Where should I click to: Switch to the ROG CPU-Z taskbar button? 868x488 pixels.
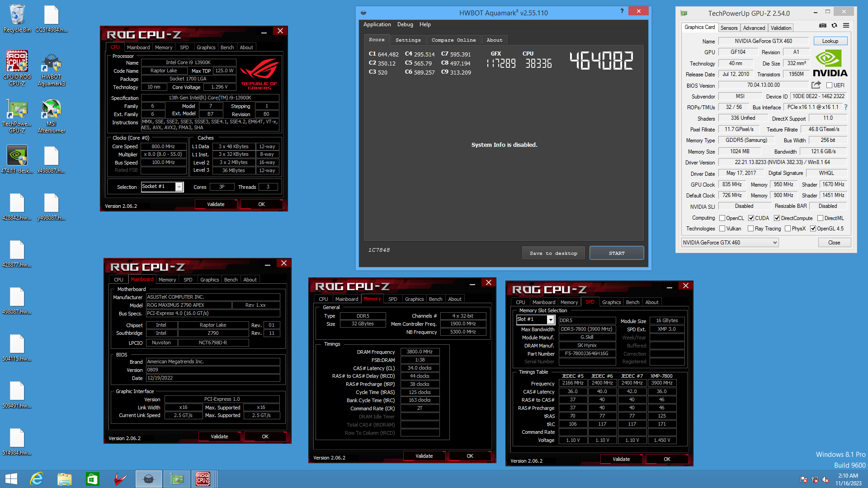203,479
